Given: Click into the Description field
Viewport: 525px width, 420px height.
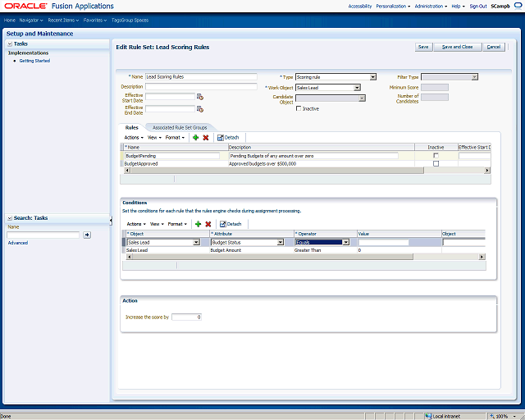Looking at the screenshot, I should [x=201, y=86].
